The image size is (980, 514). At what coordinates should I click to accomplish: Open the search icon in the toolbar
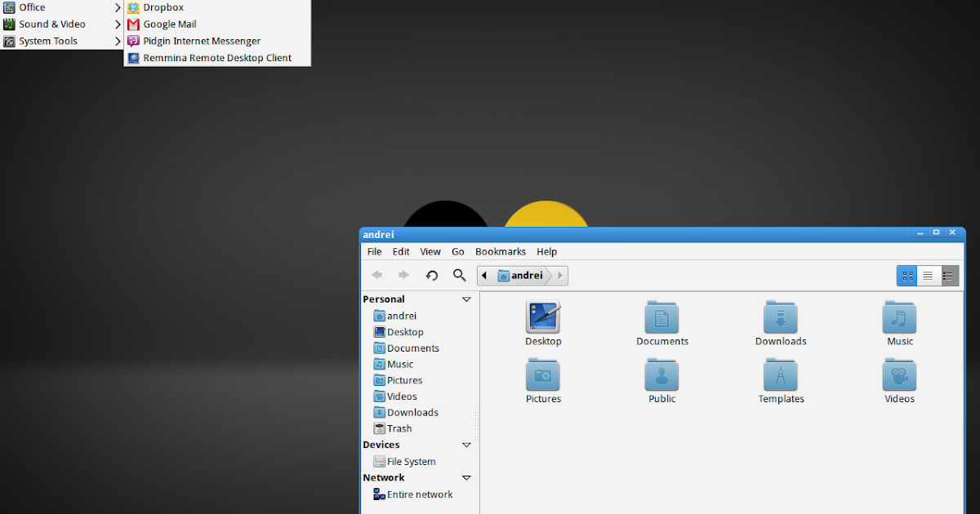pyautogui.click(x=459, y=275)
